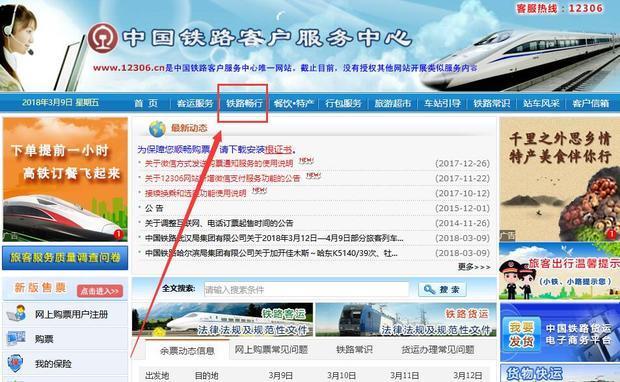Open the 公告 news item
Image resolution: width=620 pixels, height=382 pixels.
154,208
